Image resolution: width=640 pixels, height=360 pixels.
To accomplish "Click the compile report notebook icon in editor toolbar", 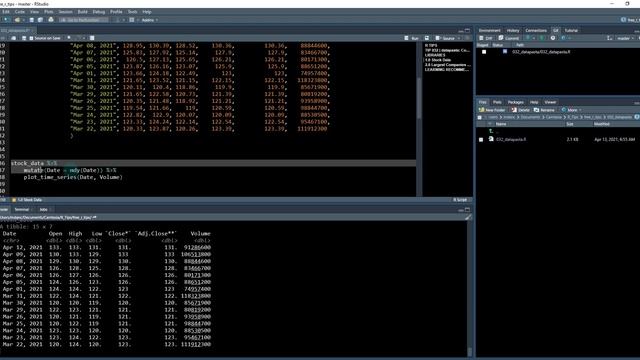I will 92,38.
